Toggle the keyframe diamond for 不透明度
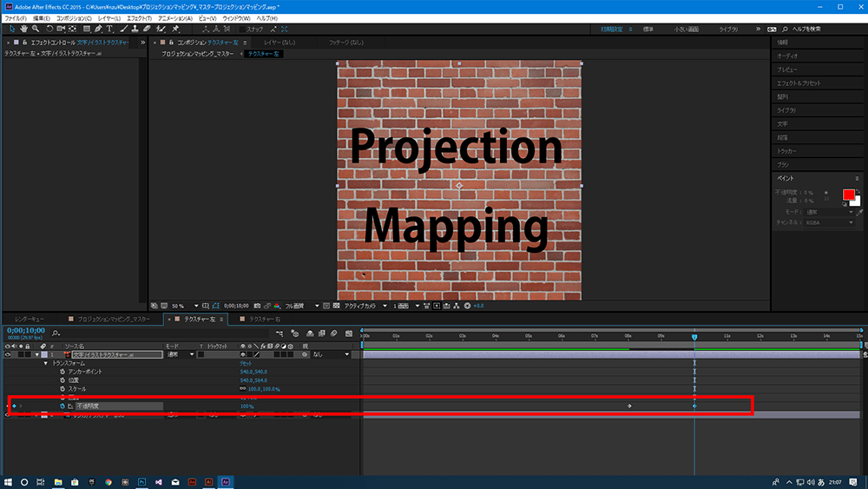 15,406
